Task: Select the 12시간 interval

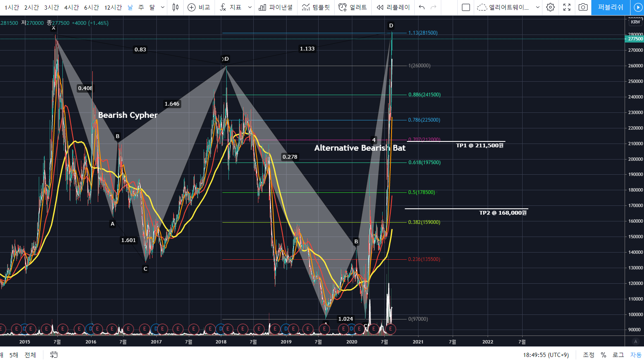Action: 113,7
